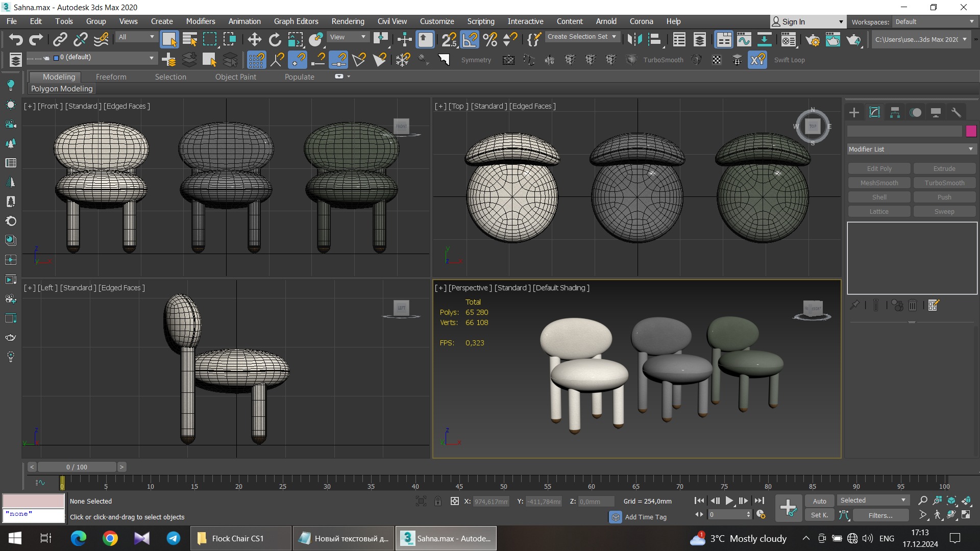Click the time slider 0 / 100
This screenshot has height=551, width=980.
[77, 467]
